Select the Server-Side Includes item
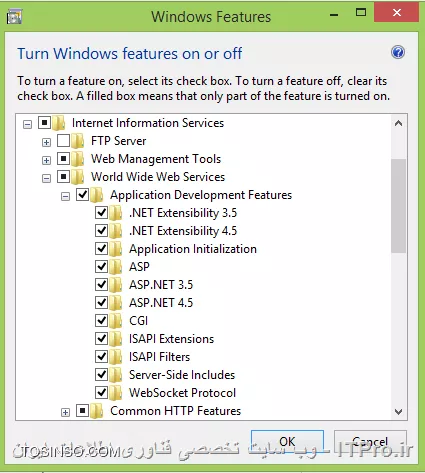 click(x=182, y=375)
